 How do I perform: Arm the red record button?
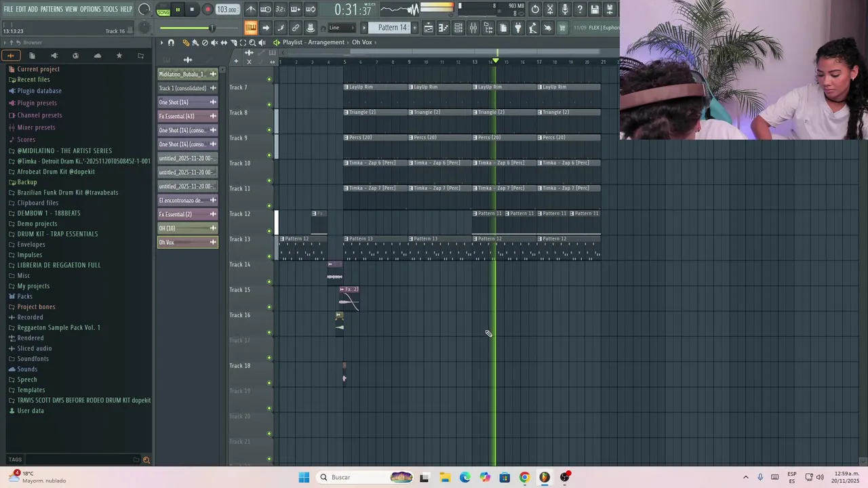click(208, 9)
